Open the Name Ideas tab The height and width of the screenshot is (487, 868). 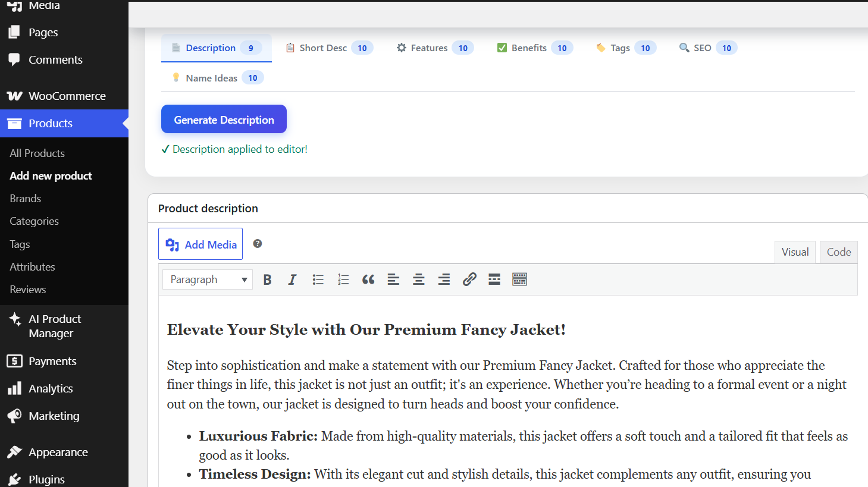click(218, 78)
